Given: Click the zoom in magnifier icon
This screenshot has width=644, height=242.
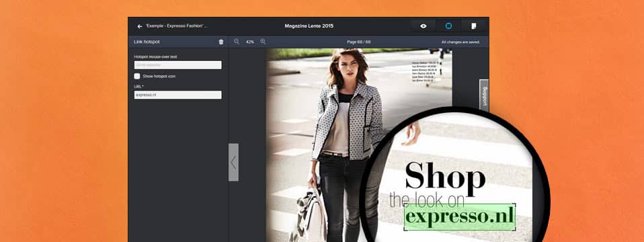Looking at the screenshot, I should click(x=263, y=42).
